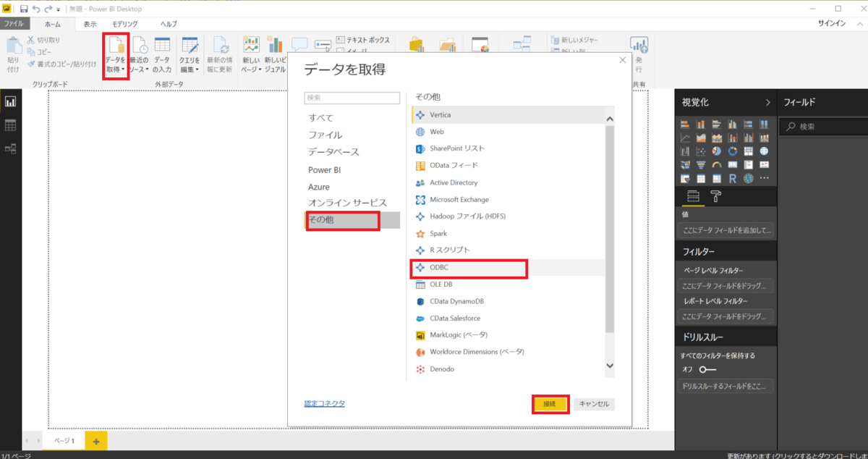Click the undo arrow in title bar
Viewport: 868px width, 459px height.
click(36, 9)
